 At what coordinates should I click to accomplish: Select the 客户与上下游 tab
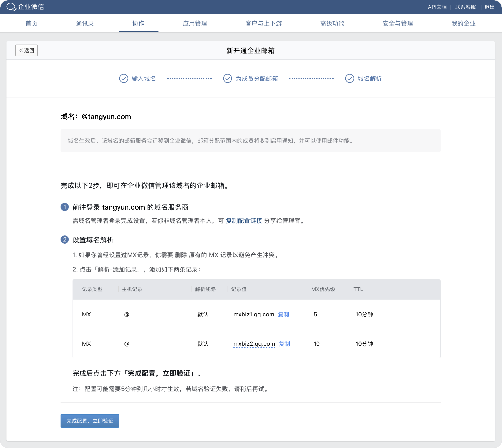264,24
